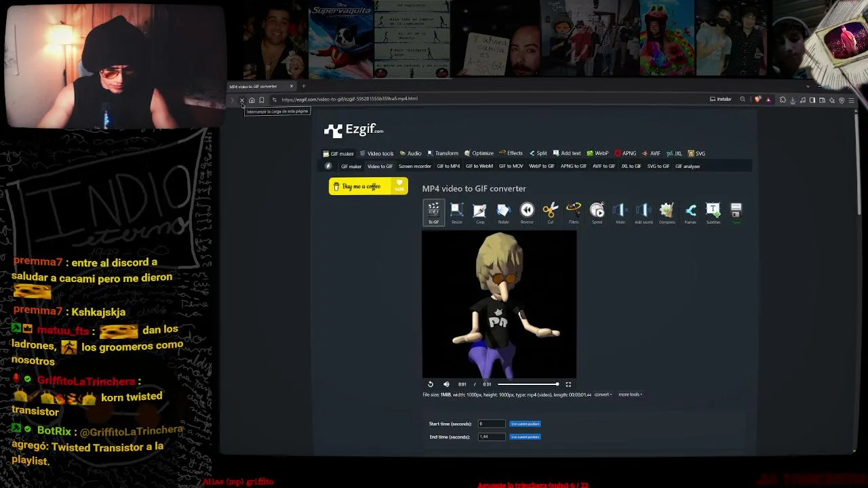Image resolution: width=868 pixels, height=488 pixels.
Task: Open the browser downloads icon
Action: 793,100
